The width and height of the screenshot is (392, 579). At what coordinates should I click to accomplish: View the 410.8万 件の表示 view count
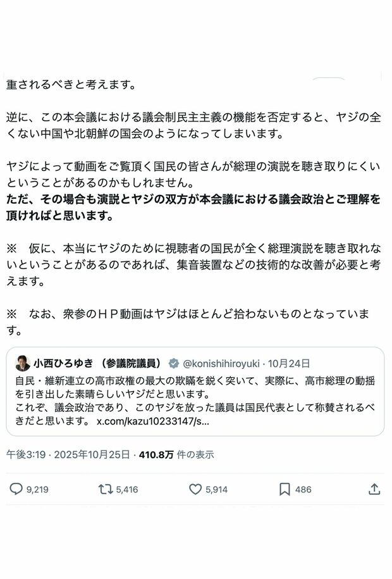(x=176, y=454)
